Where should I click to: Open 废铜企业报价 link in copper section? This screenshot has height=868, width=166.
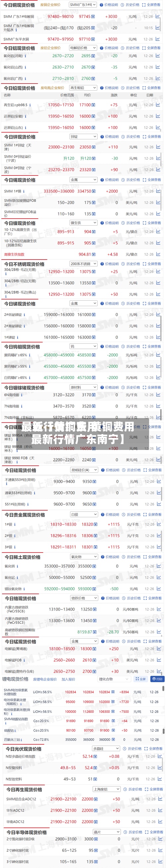[x=50, y=5]
